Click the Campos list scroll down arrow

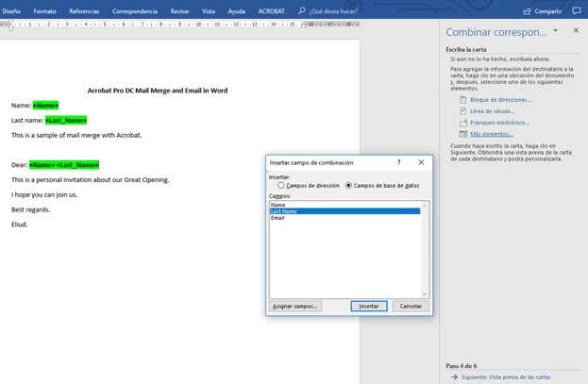[425, 294]
